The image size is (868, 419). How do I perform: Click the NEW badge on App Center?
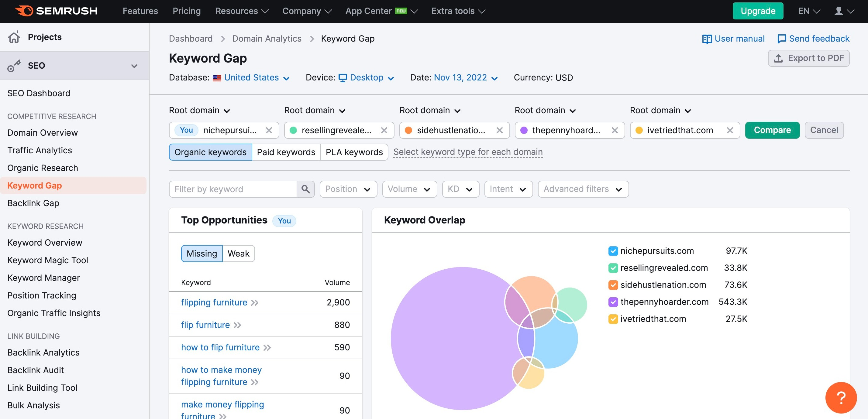[x=401, y=11]
